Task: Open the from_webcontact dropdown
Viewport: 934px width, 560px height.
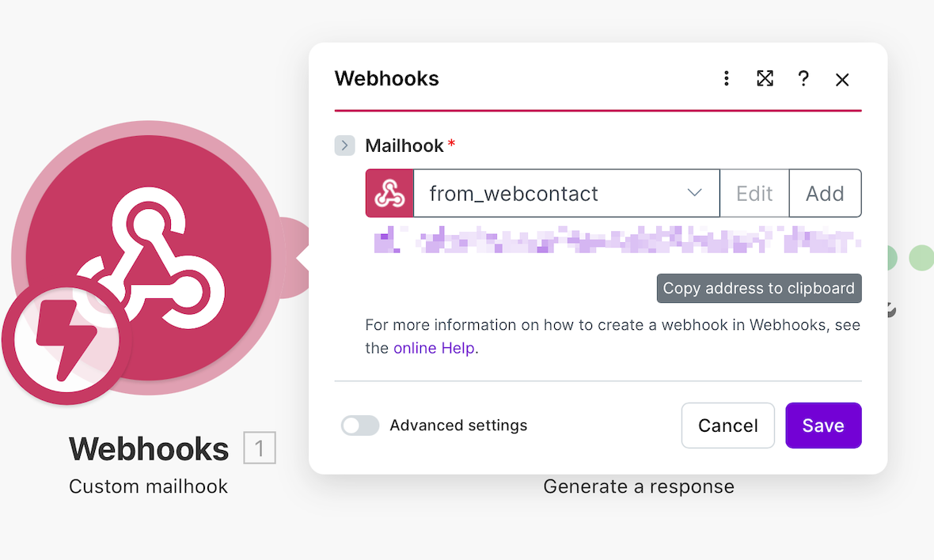Action: pos(566,194)
